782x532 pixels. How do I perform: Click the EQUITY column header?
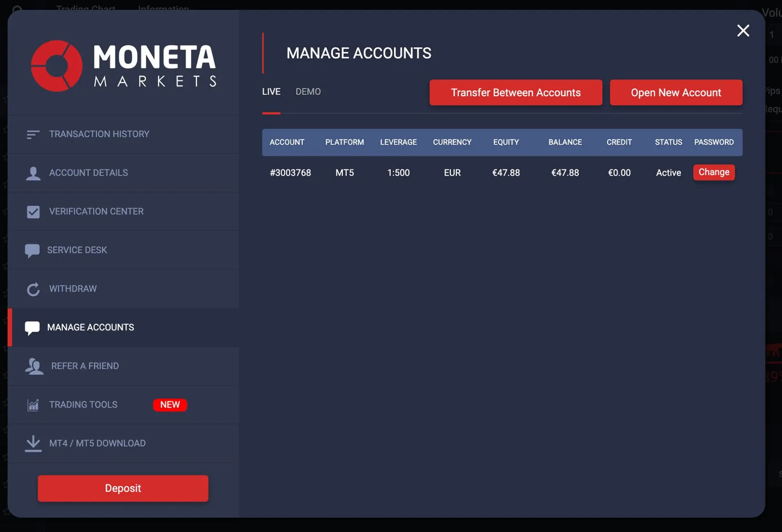pyautogui.click(x=506, y=142)
